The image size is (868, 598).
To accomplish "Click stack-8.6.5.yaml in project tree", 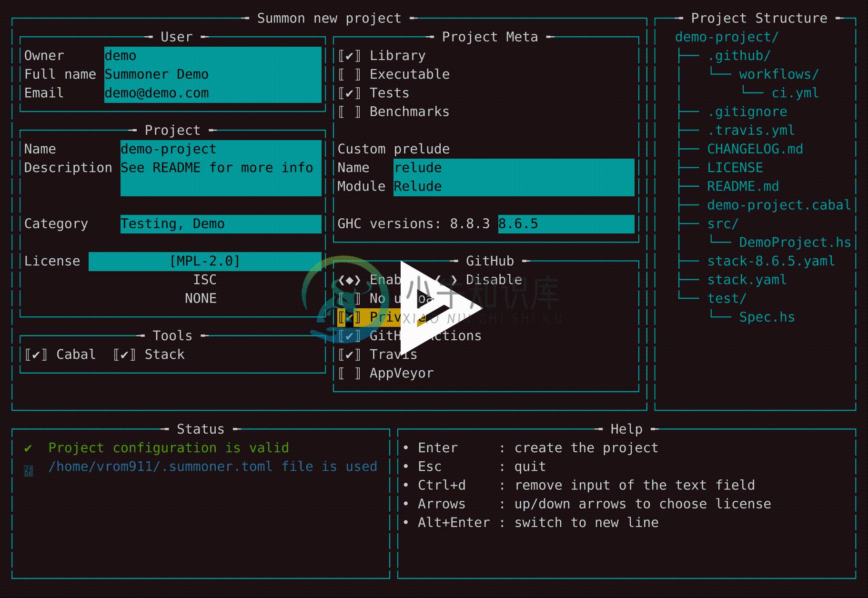I will [x=771, y=261].
